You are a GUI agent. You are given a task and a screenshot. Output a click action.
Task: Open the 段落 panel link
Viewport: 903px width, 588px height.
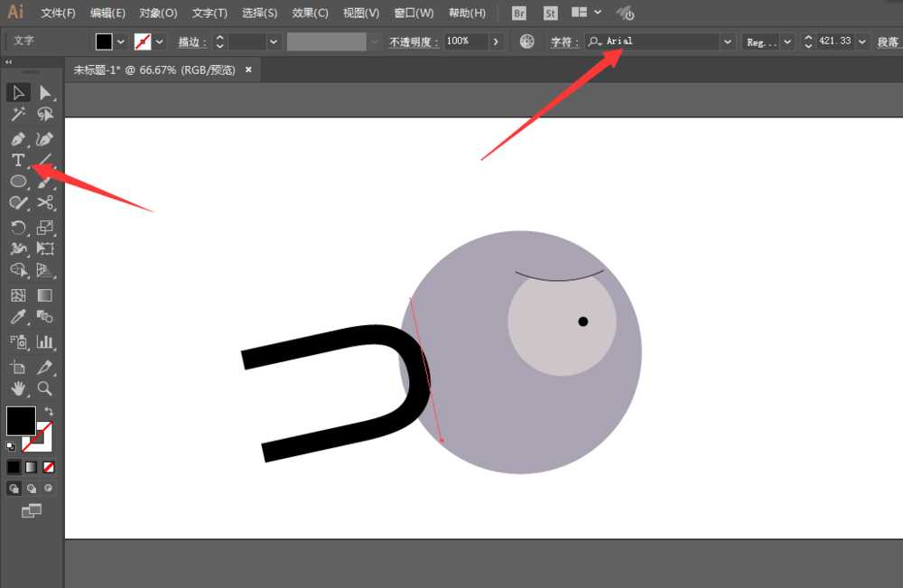pos(889,42)
